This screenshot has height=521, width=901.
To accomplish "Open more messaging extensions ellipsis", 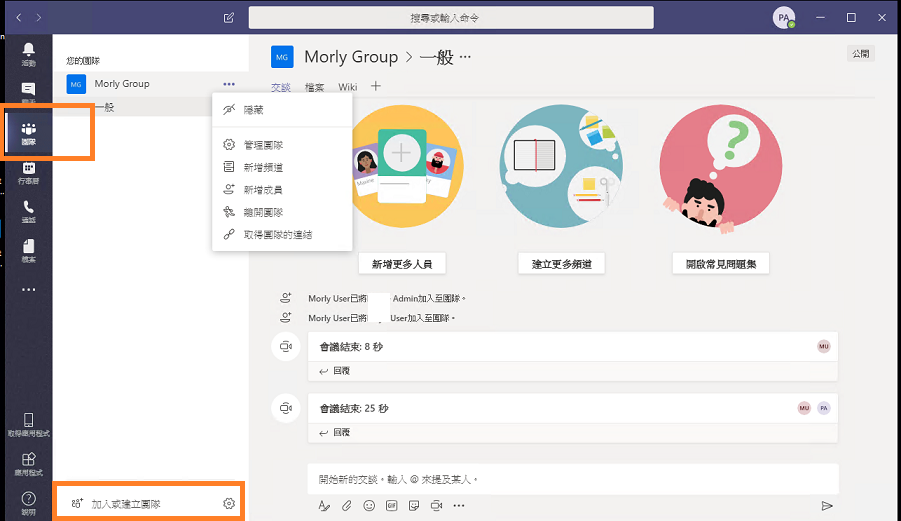I will (x=459, y=505).
